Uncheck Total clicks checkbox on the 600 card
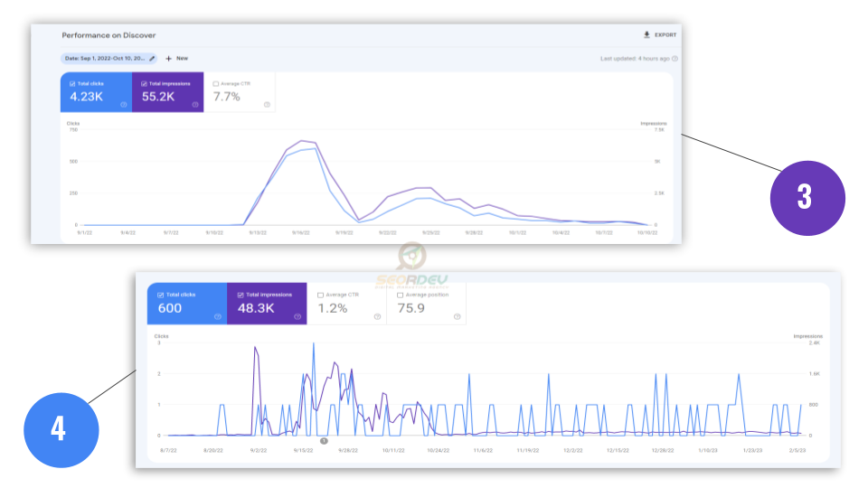Screen dimensions: 868x488 point(161,295)
